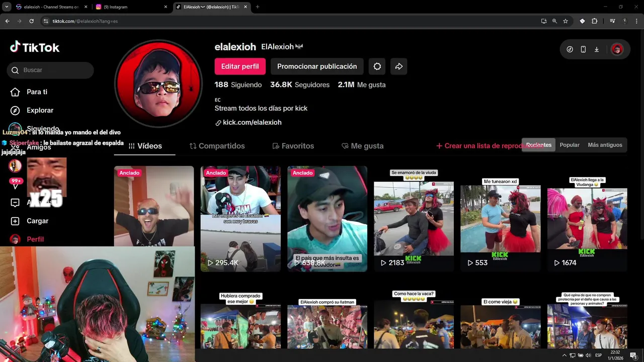The height and width of the screenshot is (362, 644).
Task: Reload the page in the browser
Action: tap(32, 21)
